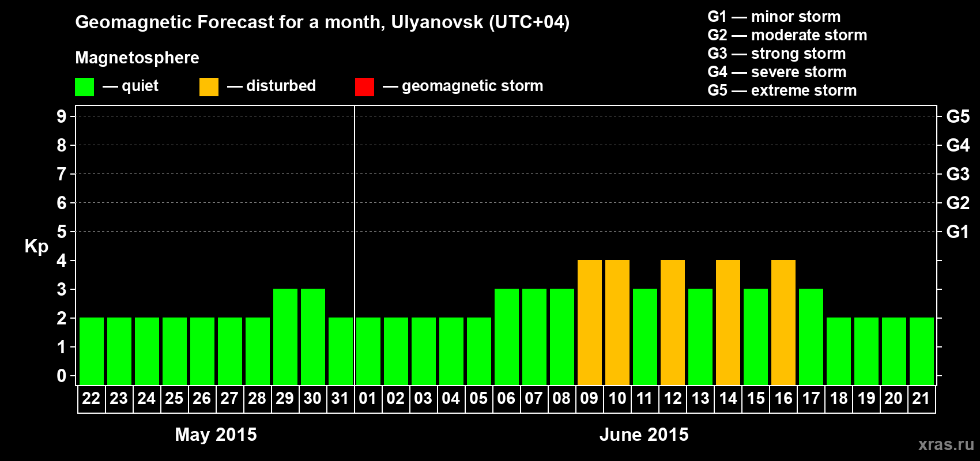Select the May 31 green bar
The height and width of the screenshot is (461, 980).
341,351
